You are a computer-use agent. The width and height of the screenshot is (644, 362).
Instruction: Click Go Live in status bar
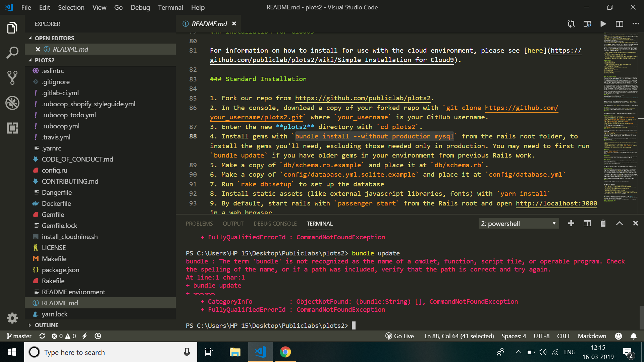click(x=400, y=336)
